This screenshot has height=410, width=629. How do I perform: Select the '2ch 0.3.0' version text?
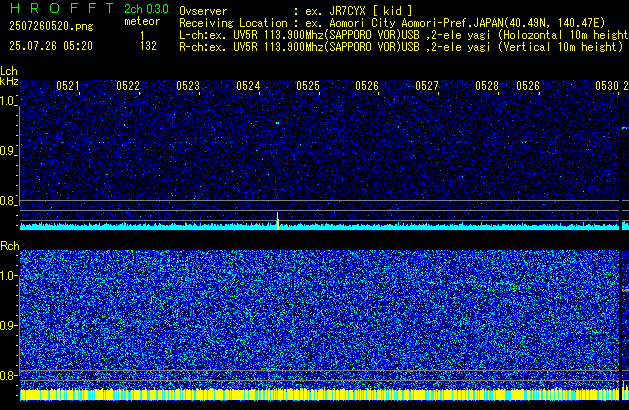(146, 9)
